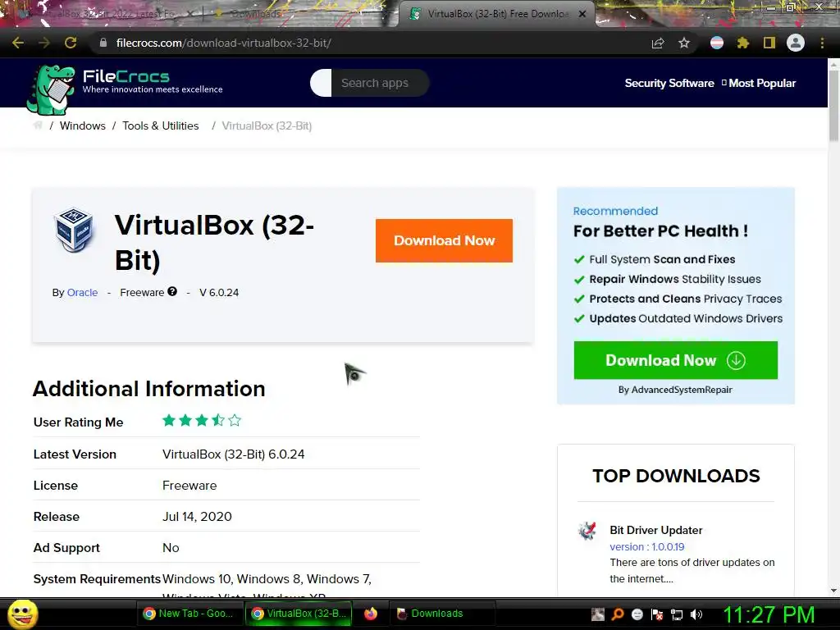This screenshot has width=840, height=630.
Task: Click the half-filled fourth rating star
Action: [x=218, y=420]
